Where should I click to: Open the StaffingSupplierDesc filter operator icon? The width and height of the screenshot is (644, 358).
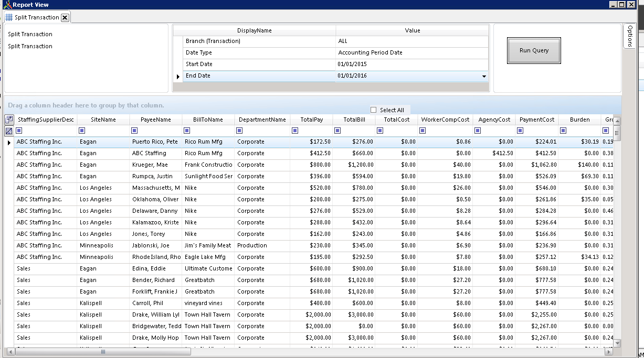click(19, 131)
